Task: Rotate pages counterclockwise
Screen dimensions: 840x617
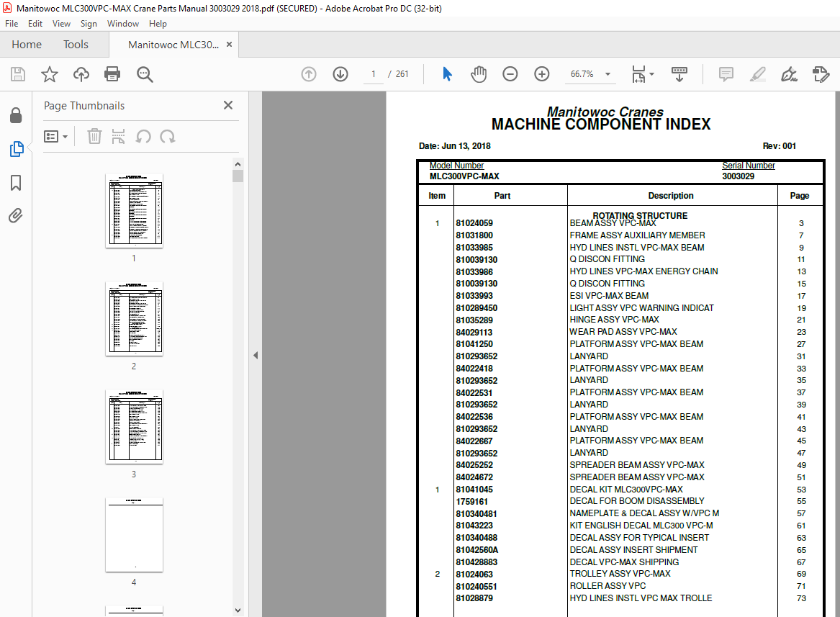Action: pyautogui.click(x=143, y=137)
